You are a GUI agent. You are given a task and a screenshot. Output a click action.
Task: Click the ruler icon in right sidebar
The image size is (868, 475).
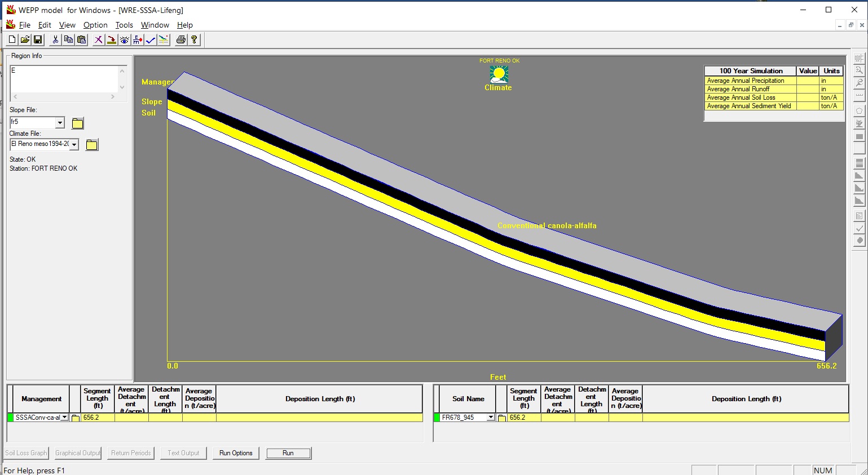[860, 95]
